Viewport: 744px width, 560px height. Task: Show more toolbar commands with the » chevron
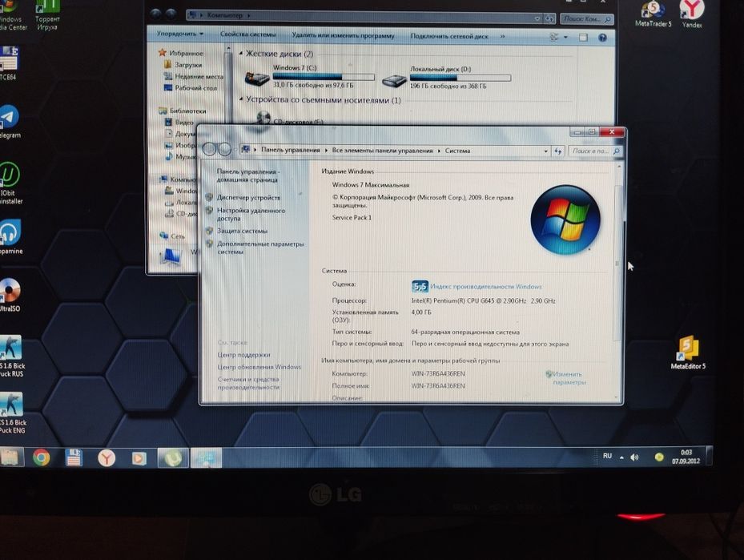coord(502,36)
